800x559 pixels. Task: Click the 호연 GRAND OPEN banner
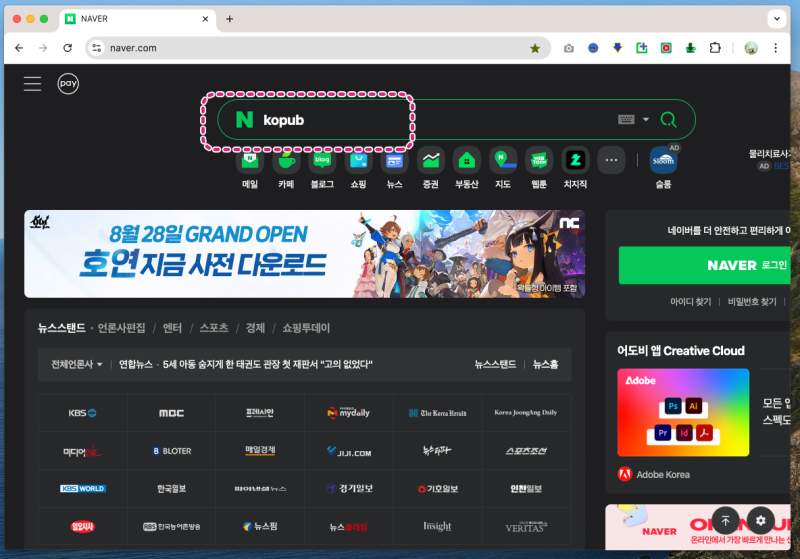[x=305, y=254]
